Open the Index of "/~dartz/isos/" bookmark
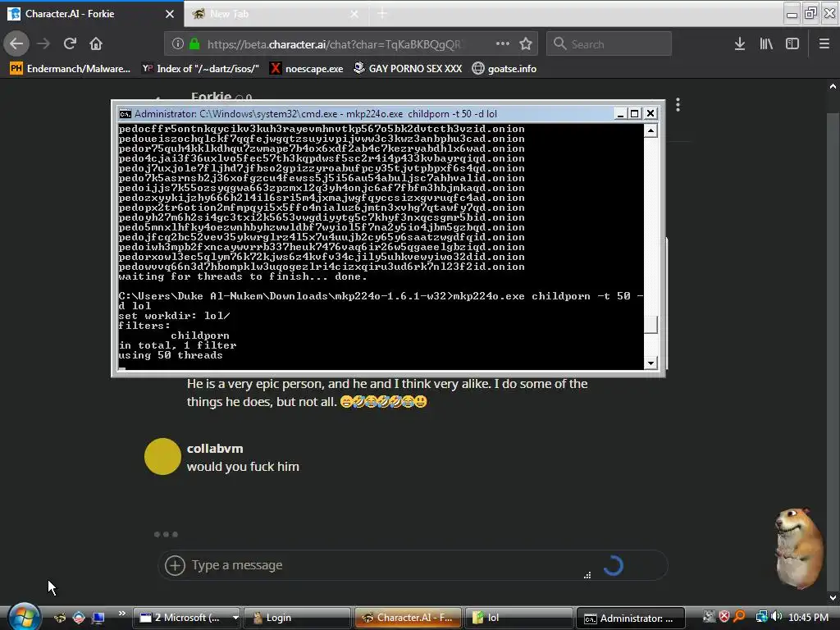This screenshot has width=840, height=630. (200, 69)
